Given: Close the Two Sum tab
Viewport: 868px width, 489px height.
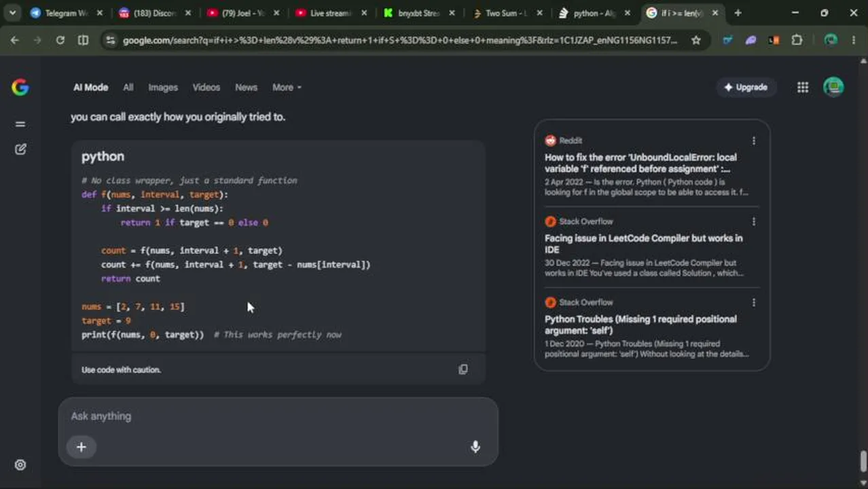Looking at the screenshot, I should coord(540,13).
